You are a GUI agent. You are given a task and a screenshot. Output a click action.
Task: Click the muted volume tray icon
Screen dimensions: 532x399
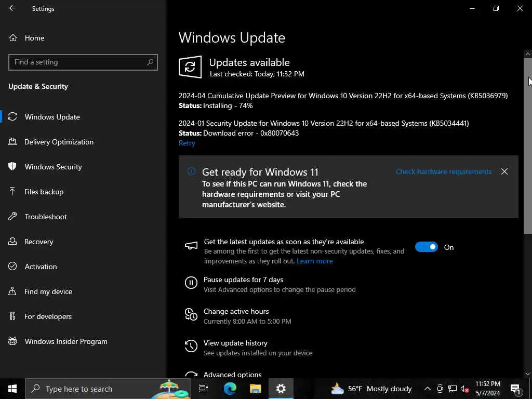point(464,389)
